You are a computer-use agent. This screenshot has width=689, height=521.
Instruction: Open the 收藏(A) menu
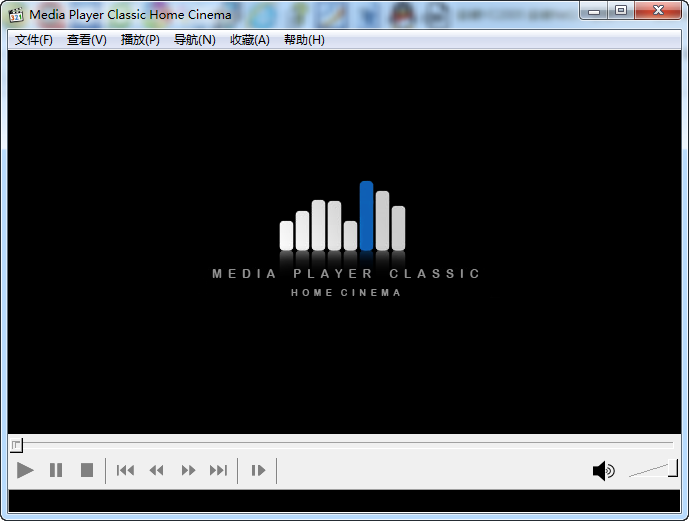tap(250, 40)
